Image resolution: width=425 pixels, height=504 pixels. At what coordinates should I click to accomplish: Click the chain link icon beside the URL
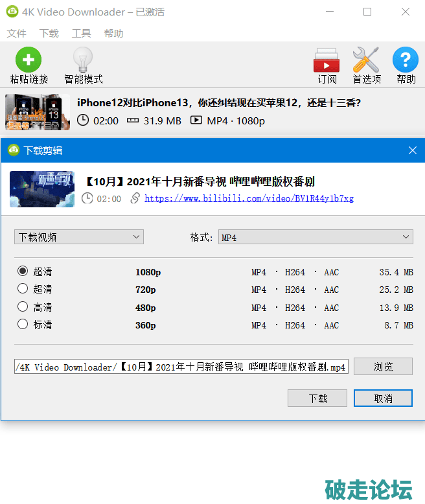point(135,199)
